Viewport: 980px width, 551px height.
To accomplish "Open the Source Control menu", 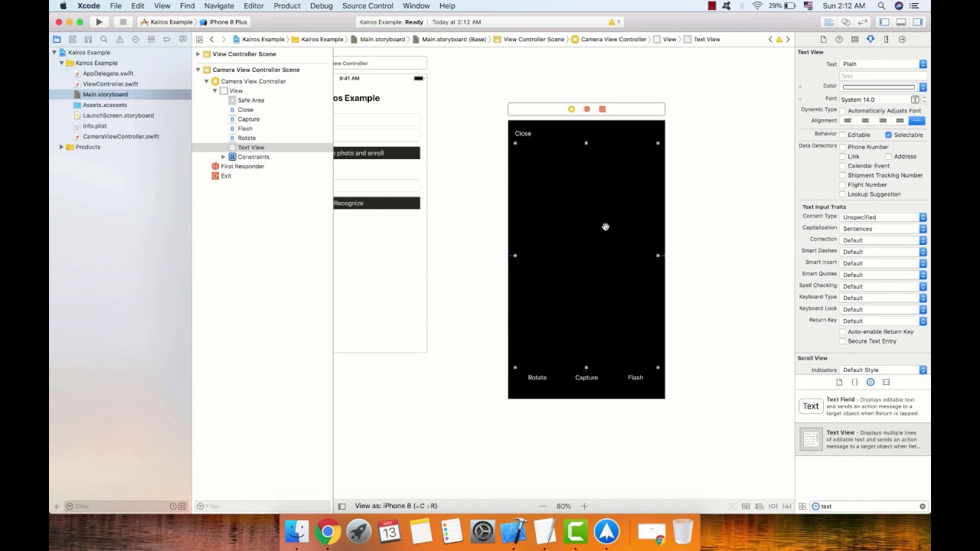I will [x=367, y=5].
